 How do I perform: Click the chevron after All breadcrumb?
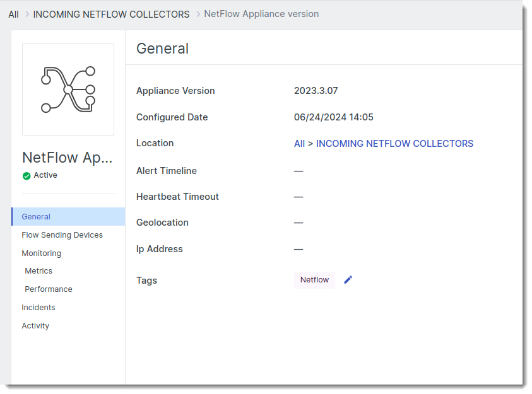(27, 14)
